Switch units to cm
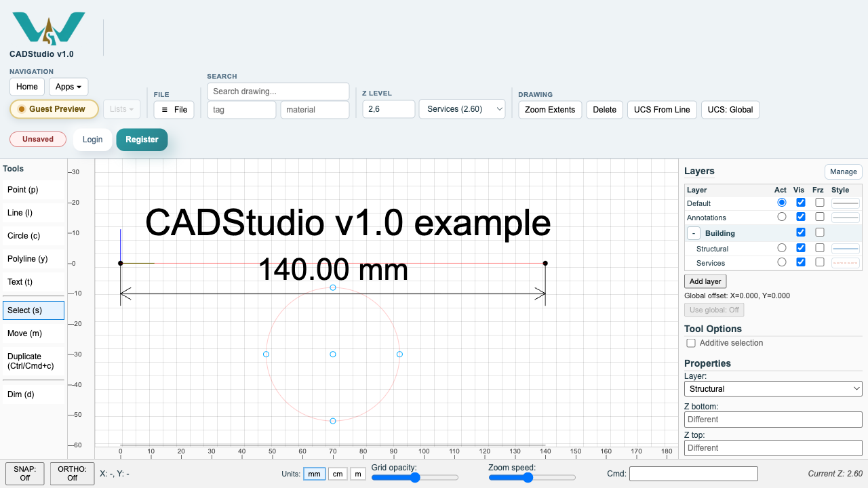Image resolution: width=868 pixels, height=488 pixels. 338,474
